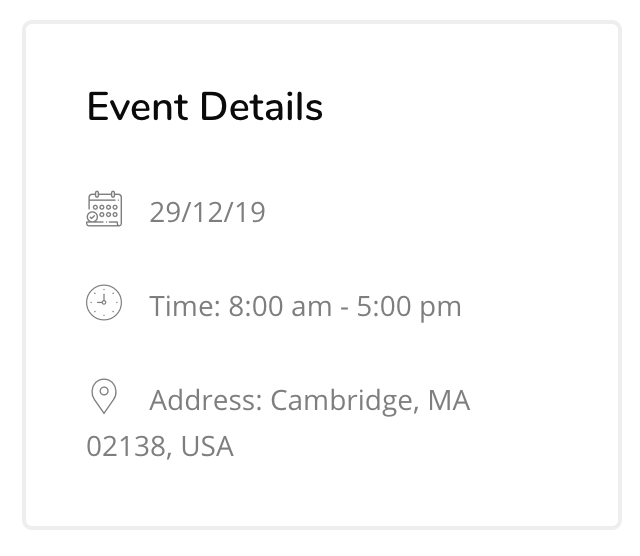
Task: Click the word 'USA' in the address
Action: point(207,446)
